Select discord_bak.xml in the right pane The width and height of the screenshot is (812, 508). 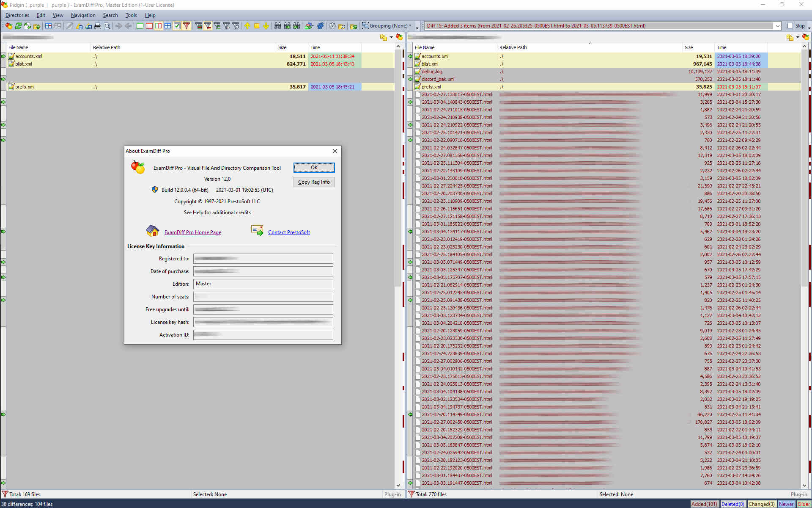click(x=438, y=79)
